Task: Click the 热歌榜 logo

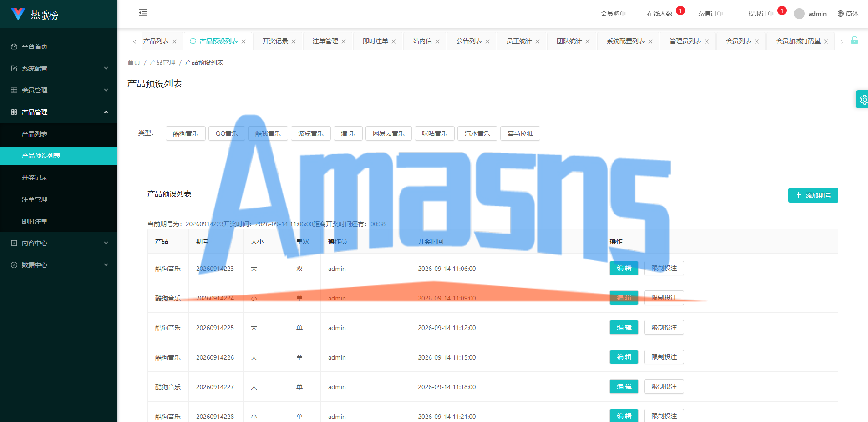Action: click(35, 15)
